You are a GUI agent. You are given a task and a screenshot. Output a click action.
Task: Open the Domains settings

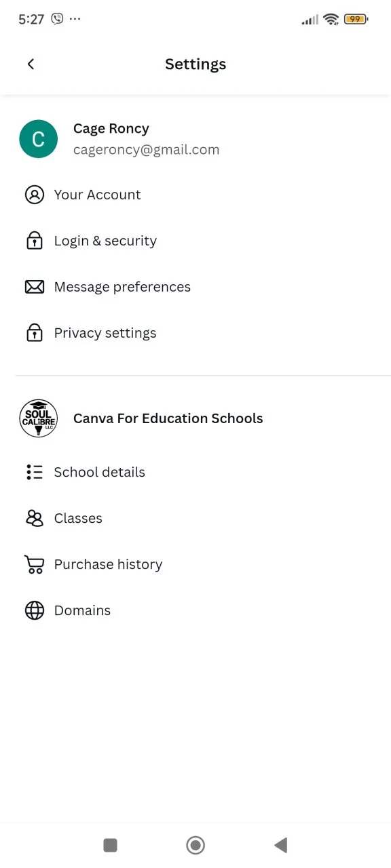point(195,610)
